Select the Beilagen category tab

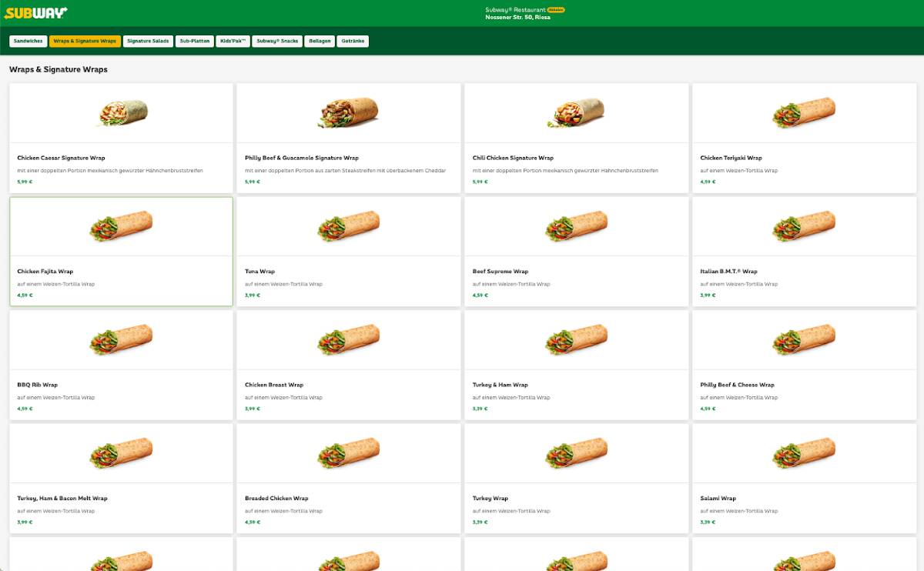click(320, 41)
